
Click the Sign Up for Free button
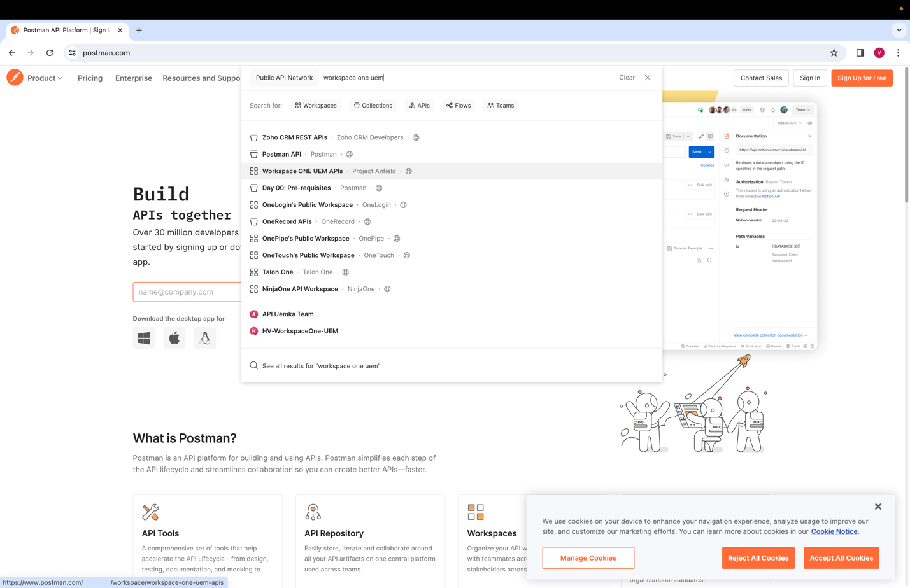point(862,78)
